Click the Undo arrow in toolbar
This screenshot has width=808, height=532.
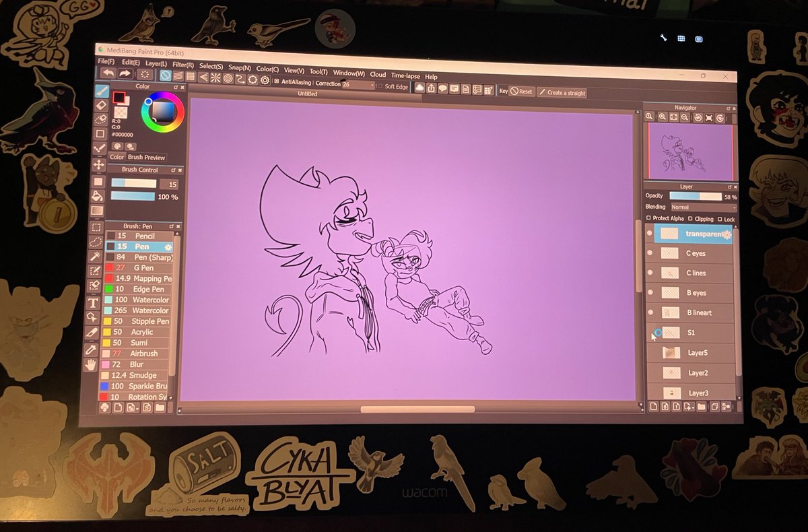(x=108, y=73)
